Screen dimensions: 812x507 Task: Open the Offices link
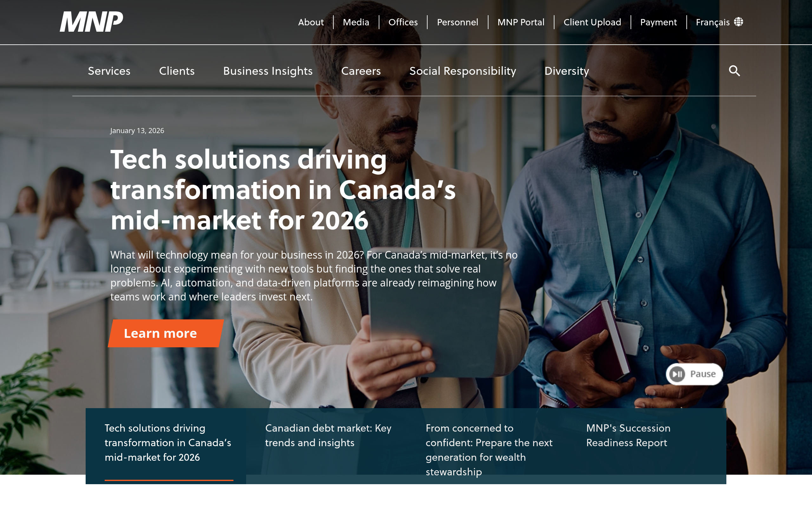coord(403,22)
